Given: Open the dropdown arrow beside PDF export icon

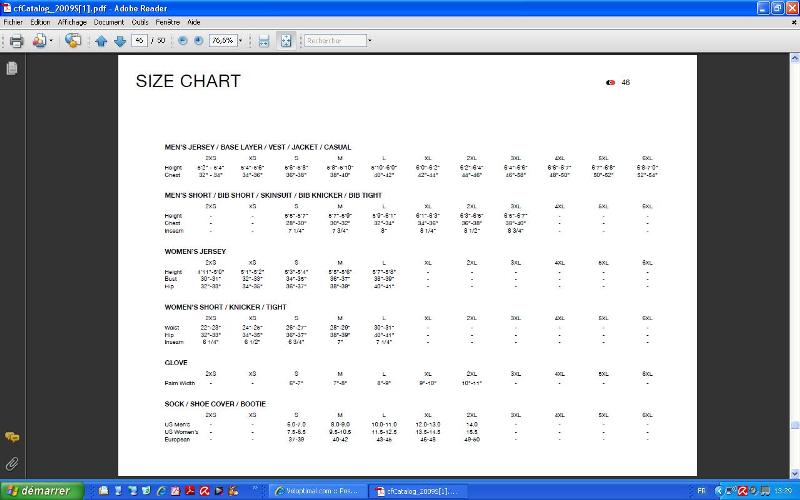Looking at the screenshot, I should tap(53, 41).
